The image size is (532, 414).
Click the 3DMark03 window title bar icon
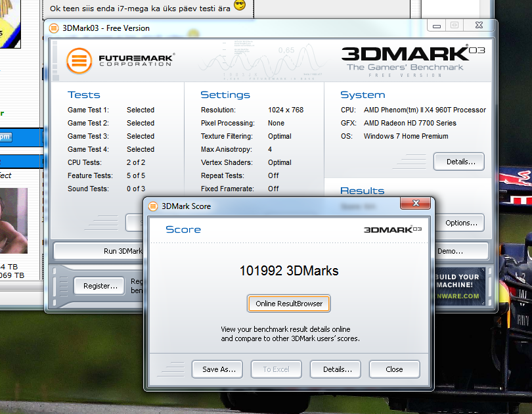tap(54, 28)
